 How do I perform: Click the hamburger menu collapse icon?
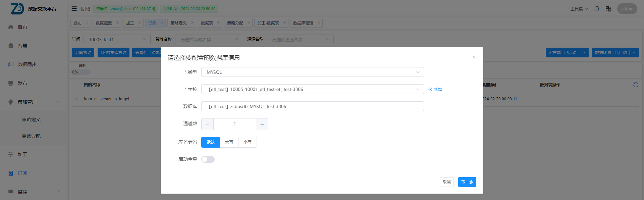pyautogui.click(x=74, y=9)
